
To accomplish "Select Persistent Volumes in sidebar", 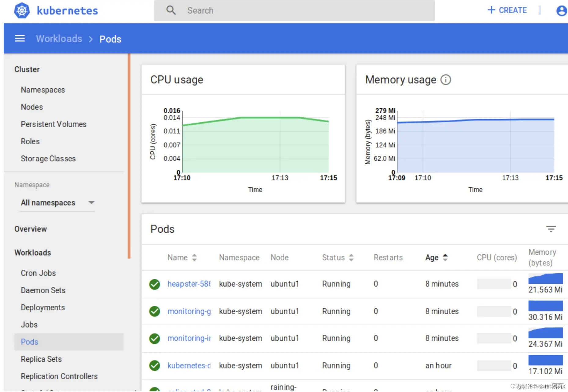I will point(53,124).
